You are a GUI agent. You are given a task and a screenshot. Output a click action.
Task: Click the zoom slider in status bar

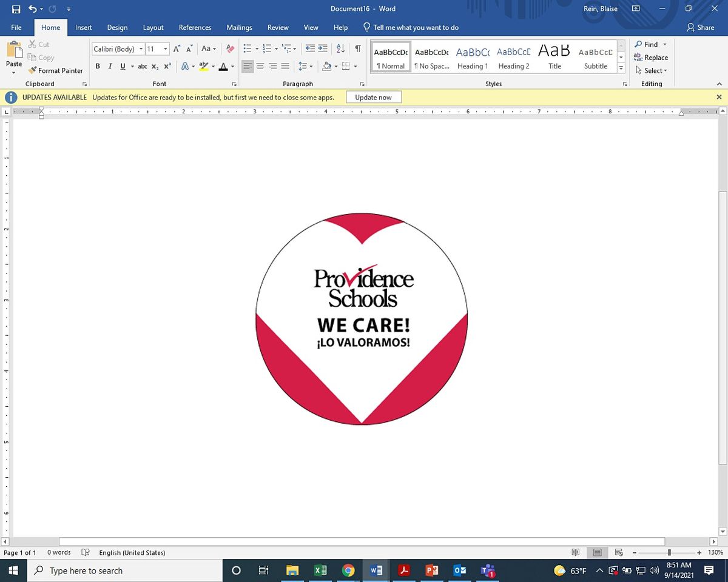click(669, 552)
